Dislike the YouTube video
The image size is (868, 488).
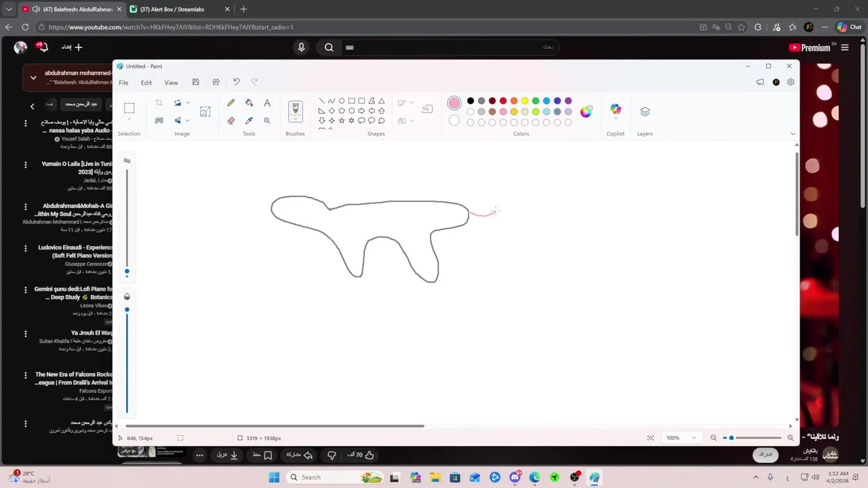pos(332,455)
